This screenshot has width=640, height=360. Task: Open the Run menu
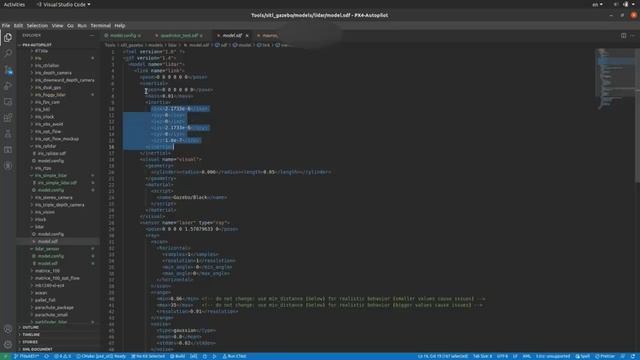82,25
